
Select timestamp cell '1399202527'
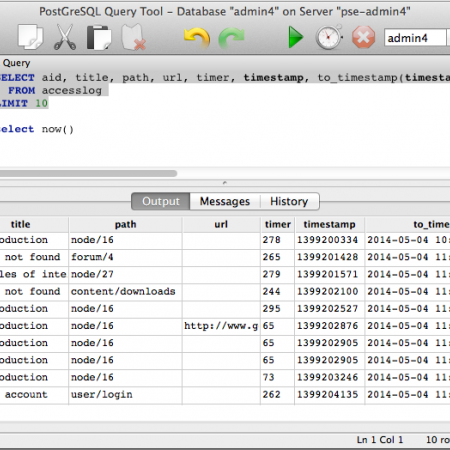point(329,309)
